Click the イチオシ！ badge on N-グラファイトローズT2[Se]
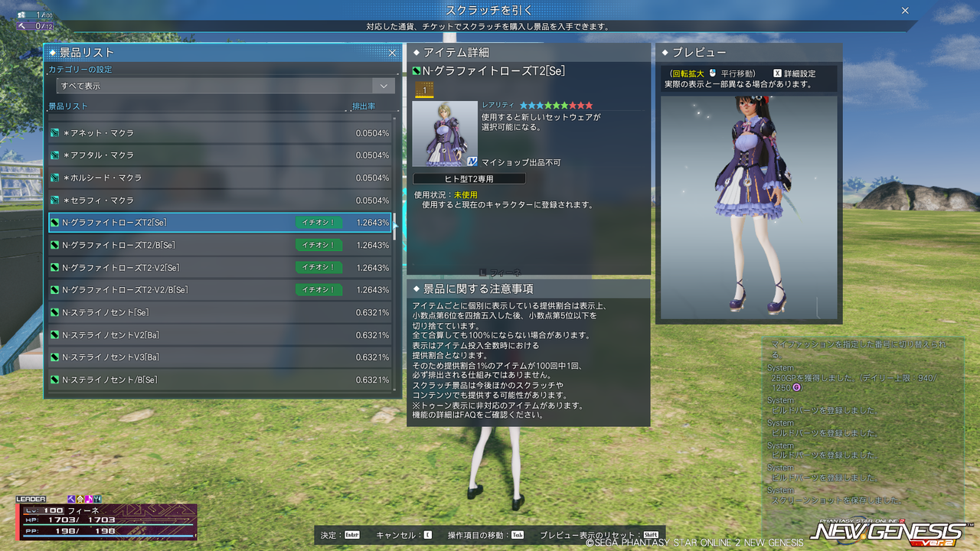 [318, 223]
